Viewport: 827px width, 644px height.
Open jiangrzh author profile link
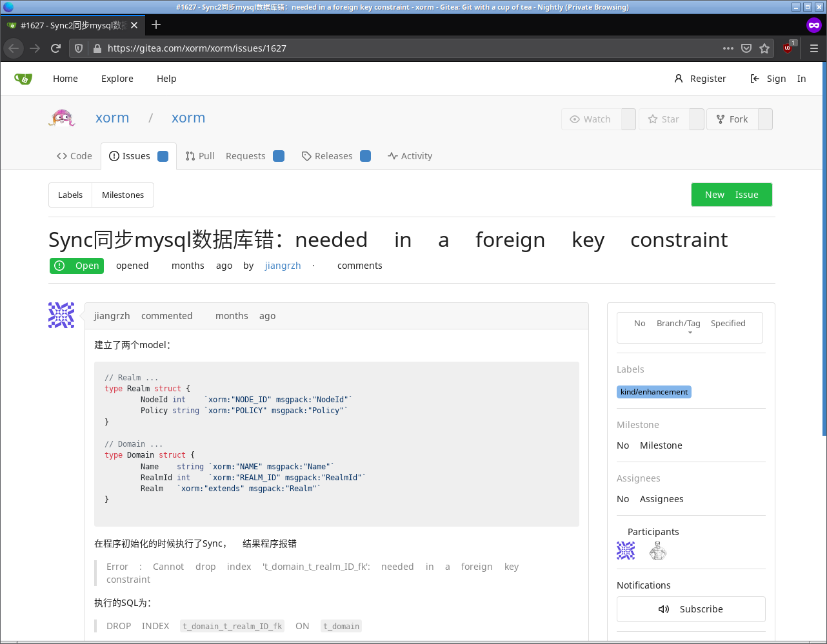tap(283, 266)
